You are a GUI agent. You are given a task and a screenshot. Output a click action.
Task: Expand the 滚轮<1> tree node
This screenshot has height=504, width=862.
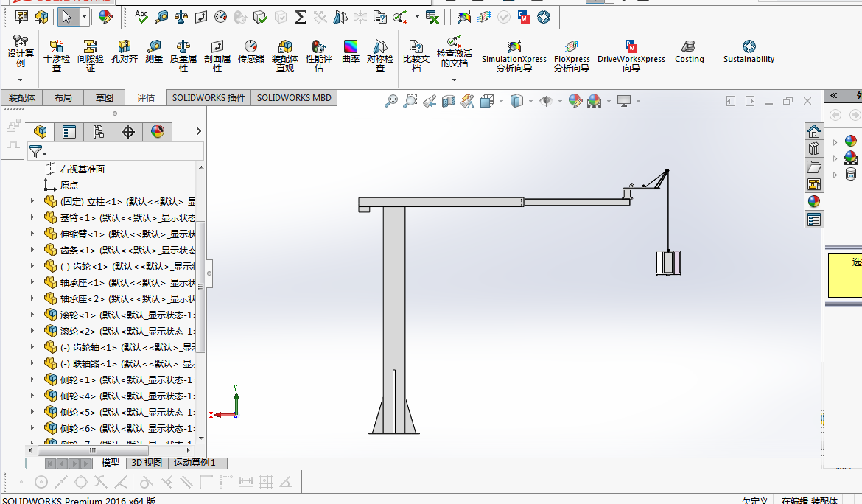coord(32,315)
